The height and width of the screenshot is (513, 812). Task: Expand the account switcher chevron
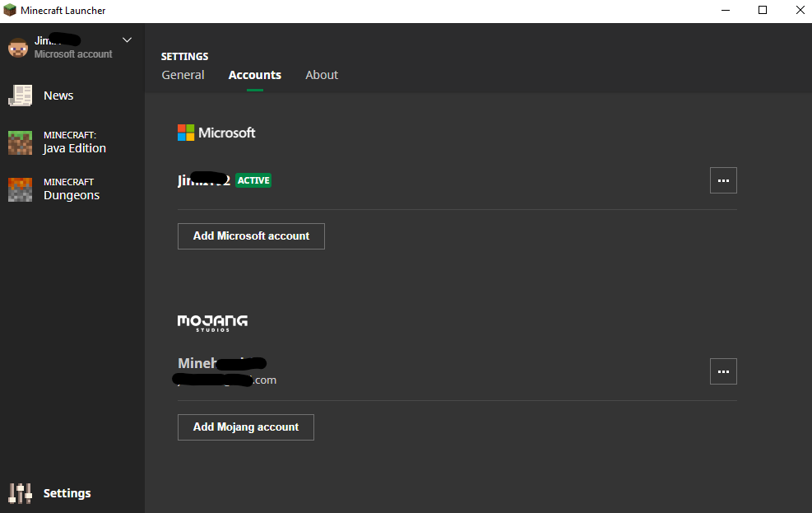tap(127, 40)
